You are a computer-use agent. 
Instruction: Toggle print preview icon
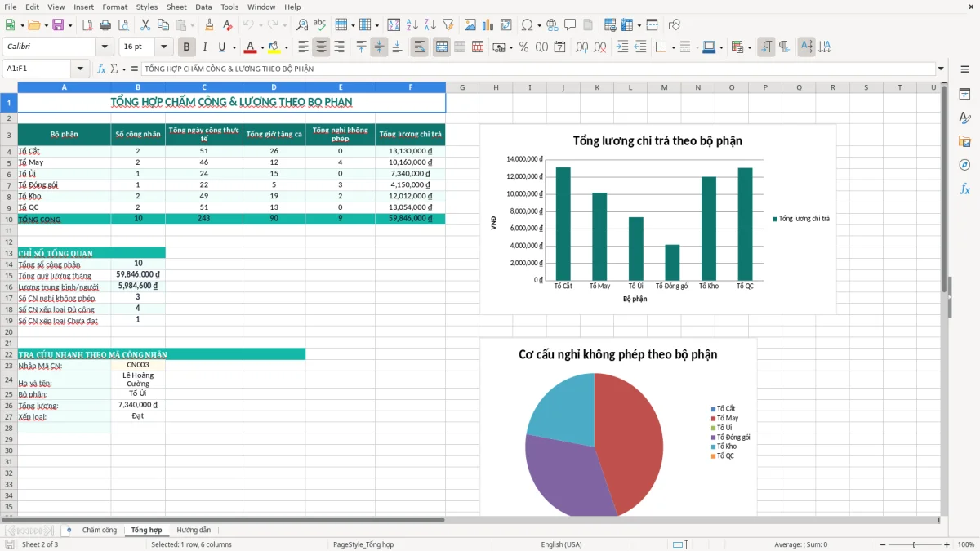123,25
